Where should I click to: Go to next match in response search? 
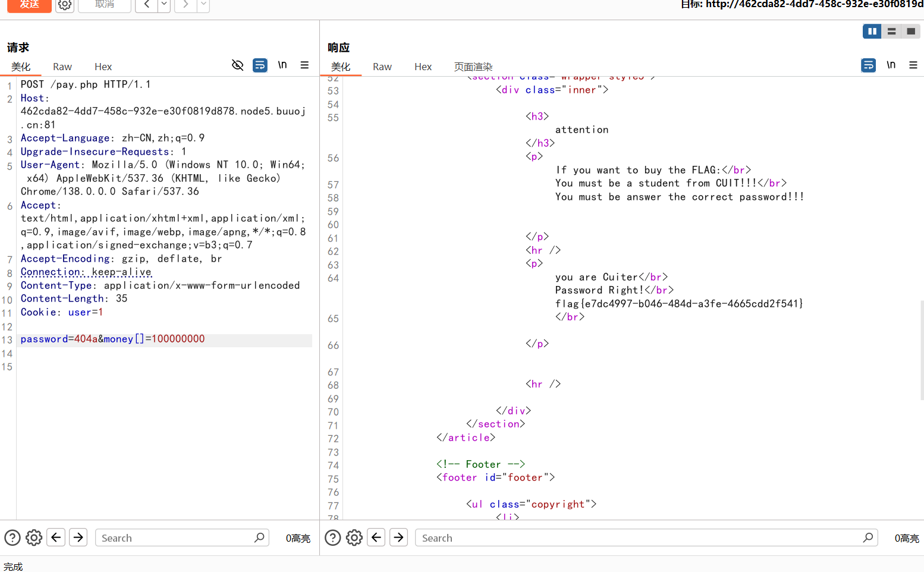coord(399,538)
